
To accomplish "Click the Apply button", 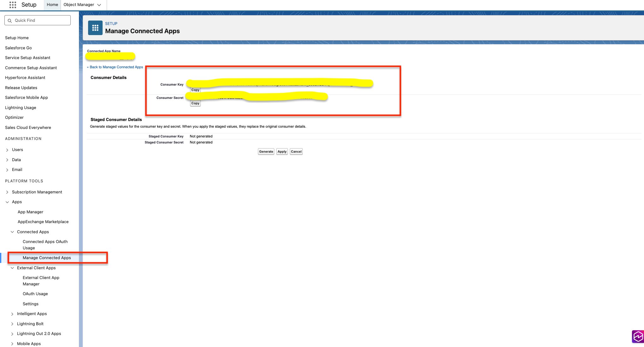I will pos(282,152).
